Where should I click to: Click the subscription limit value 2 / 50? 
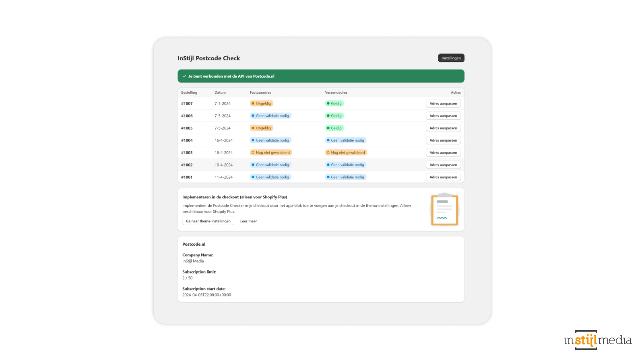187,278
